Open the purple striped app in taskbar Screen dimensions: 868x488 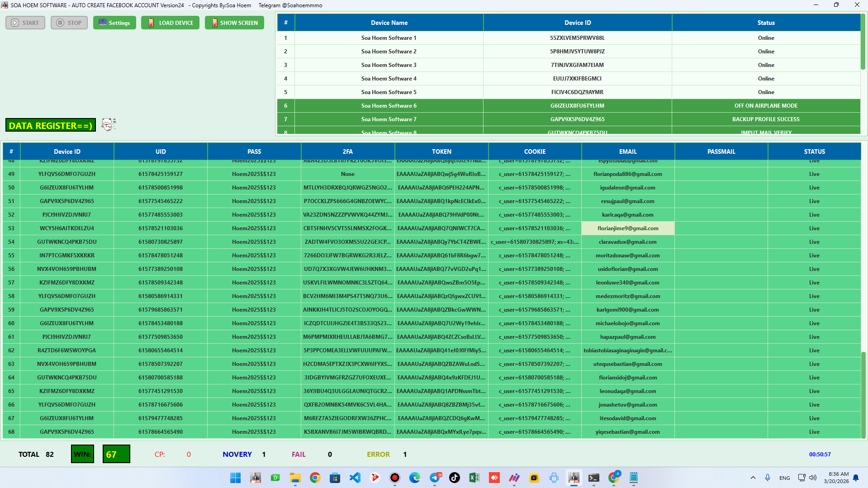coord(514,478)
